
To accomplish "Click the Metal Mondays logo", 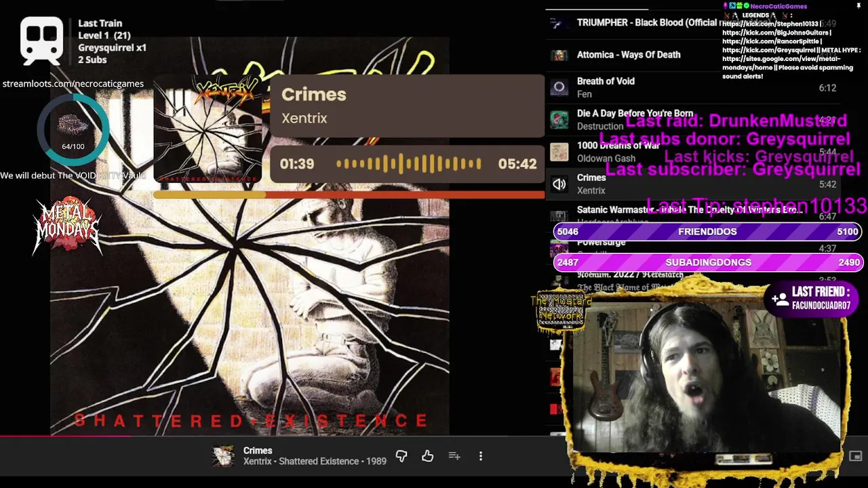I will (67, 224).
